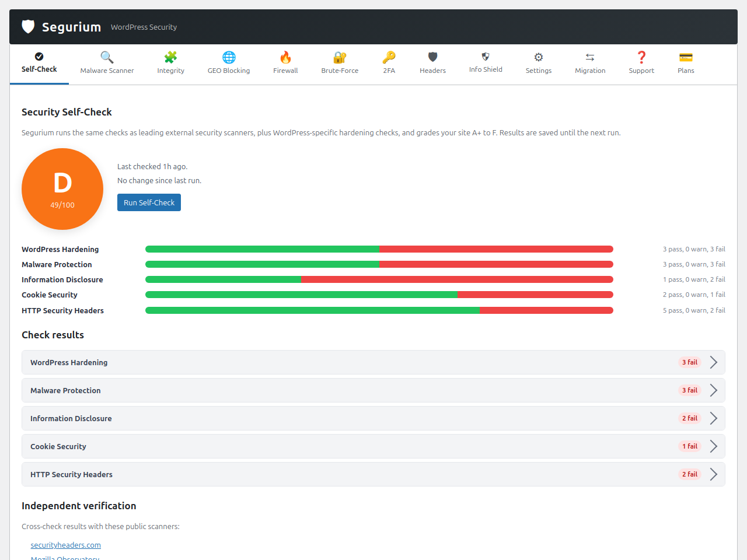Click the Migration arrows icon
Viewport: 747px width, 560px height.
coord(590,57)
